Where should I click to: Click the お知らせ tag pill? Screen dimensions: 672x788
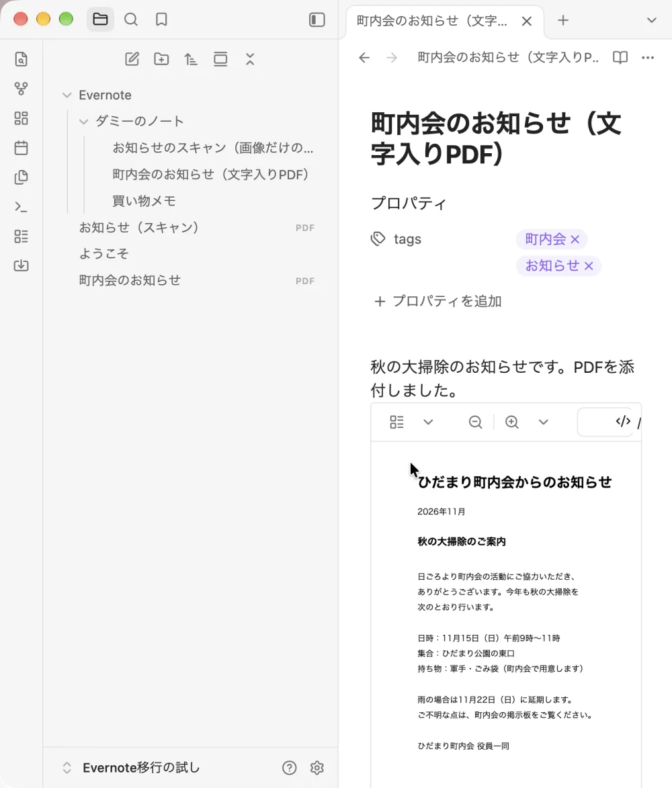pos(552,266)
